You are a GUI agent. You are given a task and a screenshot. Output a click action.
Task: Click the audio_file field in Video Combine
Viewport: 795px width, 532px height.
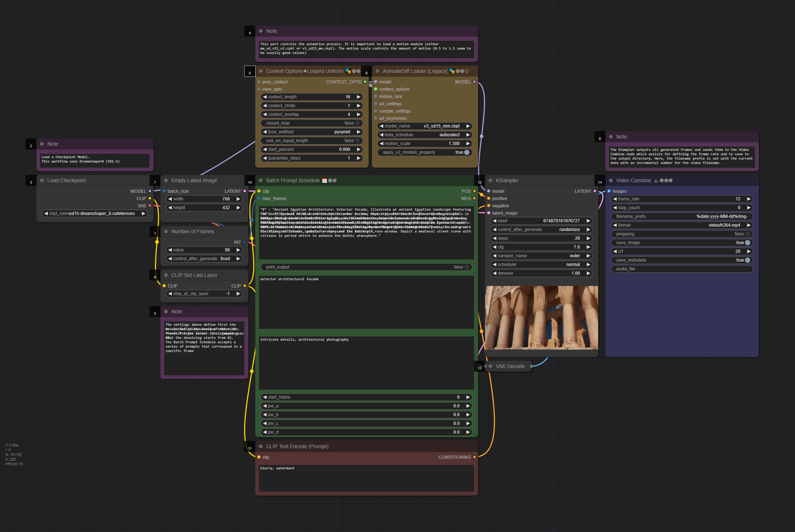tap(682, 269)
